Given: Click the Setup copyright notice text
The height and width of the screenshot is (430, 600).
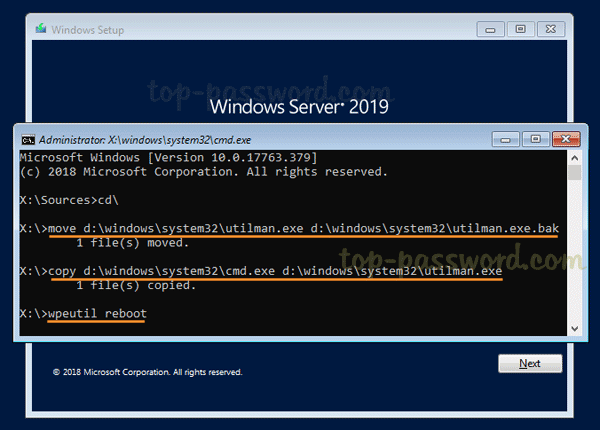Looking at the screenshot, I should pos(147,372).
